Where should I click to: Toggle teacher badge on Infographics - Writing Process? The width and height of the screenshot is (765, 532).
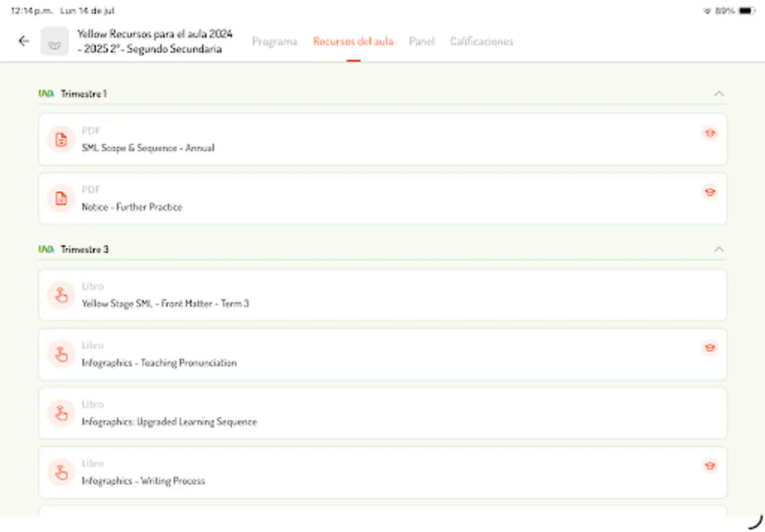click(709, 466)
